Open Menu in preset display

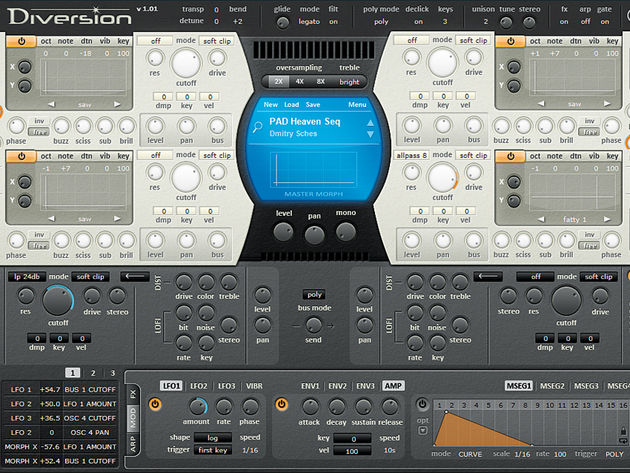(357, 104)
